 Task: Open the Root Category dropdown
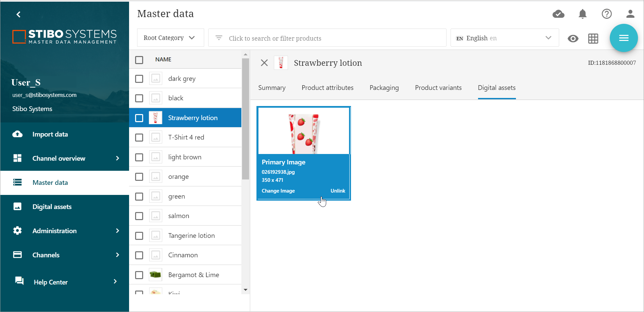point(170,38)
